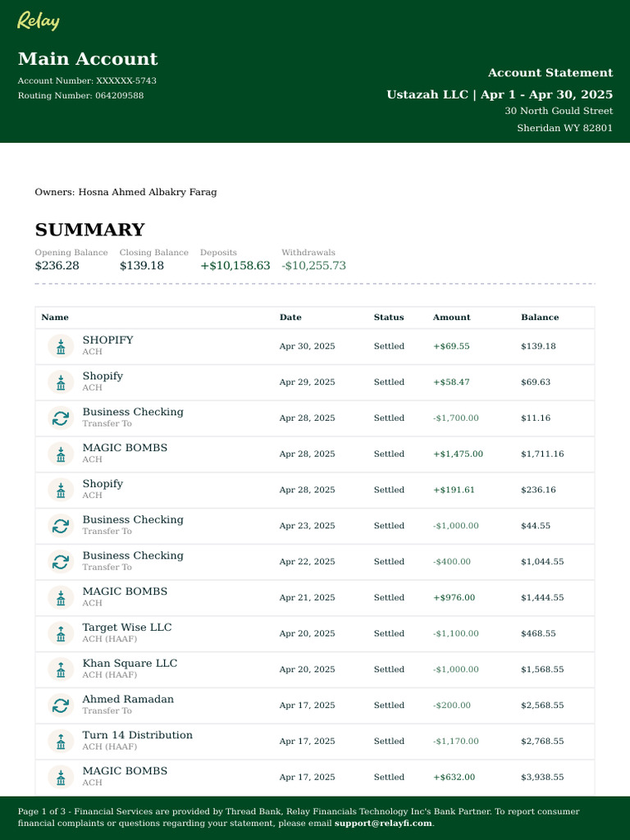Click the -$1,100.00 amount
The image size is (630, 840).
pos(456,634)
